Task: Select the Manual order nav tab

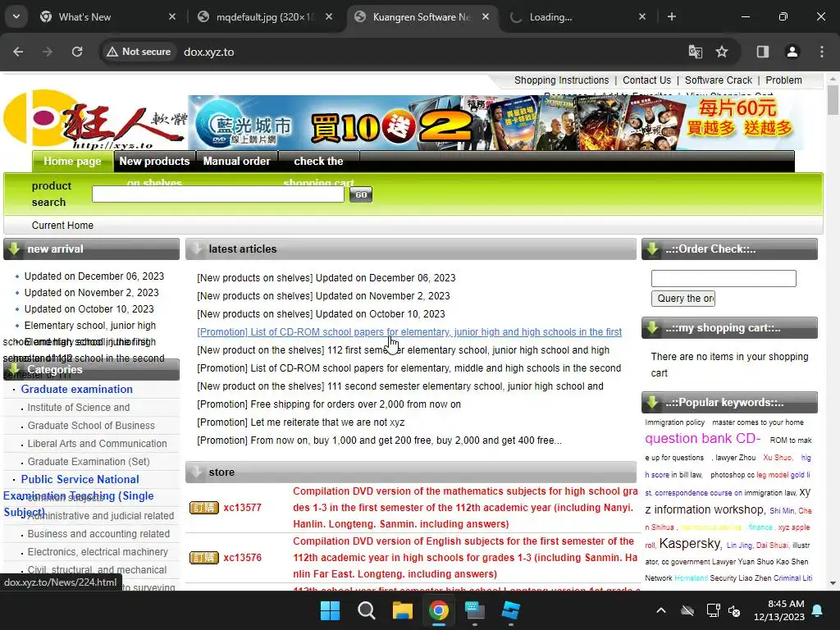Action: 237,162
